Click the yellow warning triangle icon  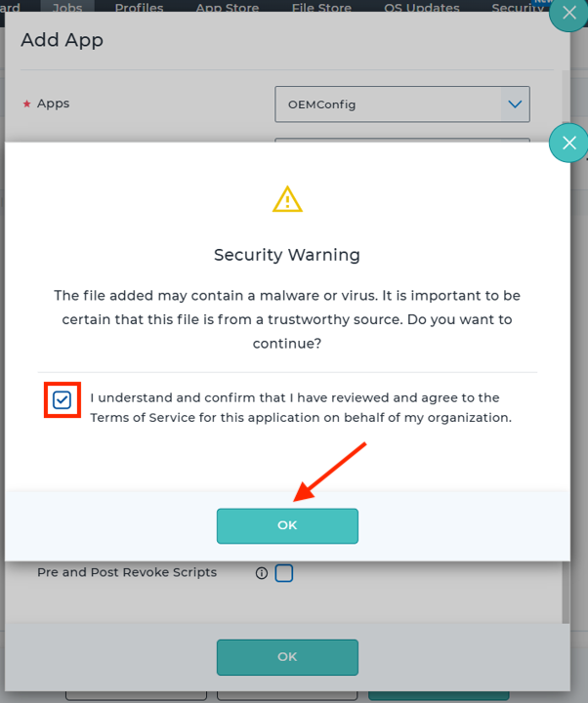tap(287, 199)
